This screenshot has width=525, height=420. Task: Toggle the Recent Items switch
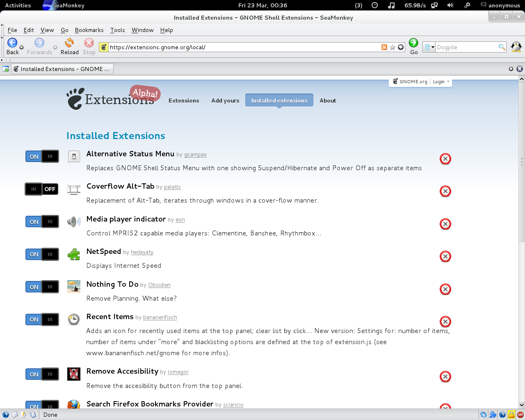(42, 320)
